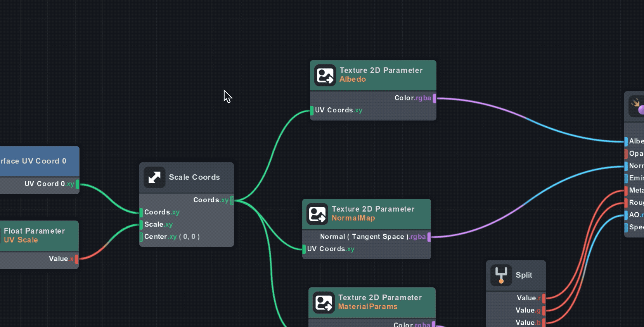Click the Center.xy input port on Scale Coords
This screenshot has height=327, width=644.
(141, 237)
